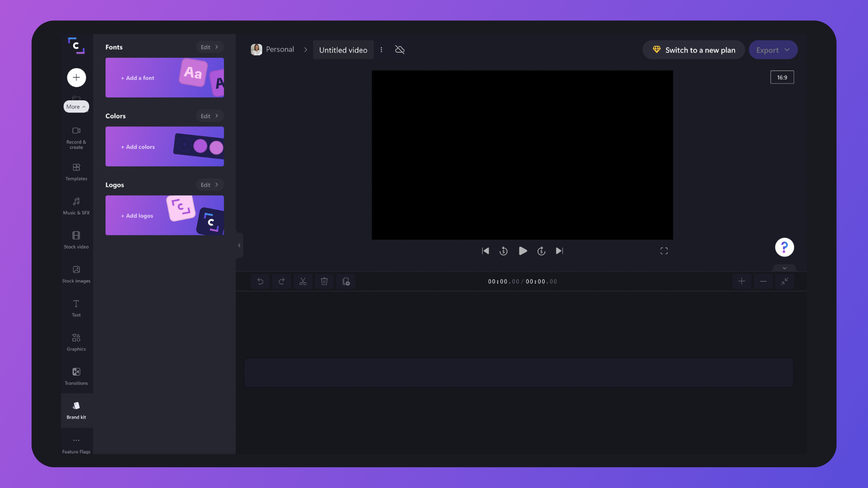Click the undo arrow above the timeline

click(x=260, y=281)
